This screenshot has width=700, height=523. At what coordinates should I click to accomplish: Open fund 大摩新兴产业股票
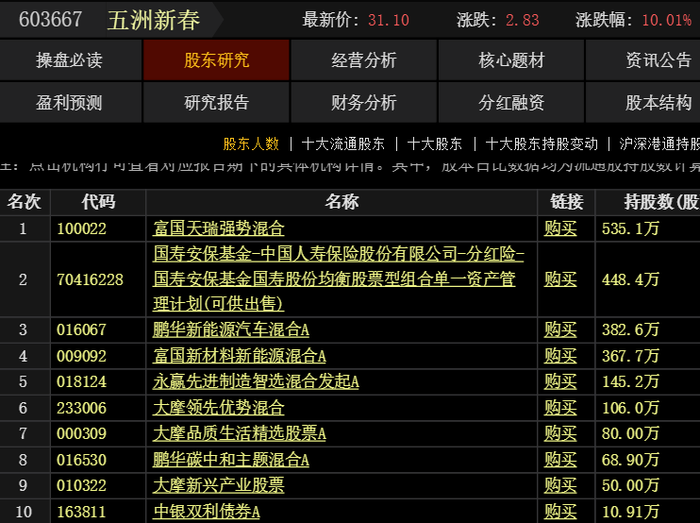(x=218, y=485)
